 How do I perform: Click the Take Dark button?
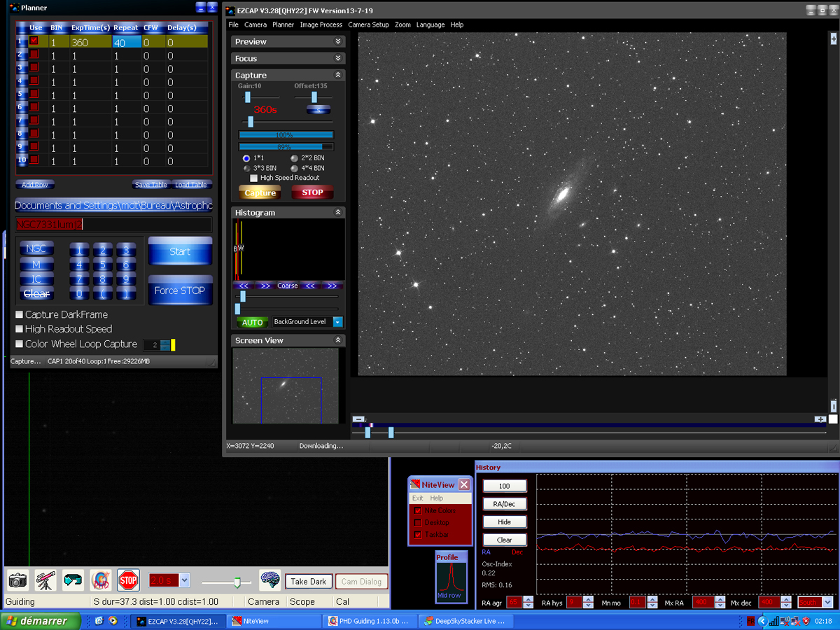click(x=309, y=581)
